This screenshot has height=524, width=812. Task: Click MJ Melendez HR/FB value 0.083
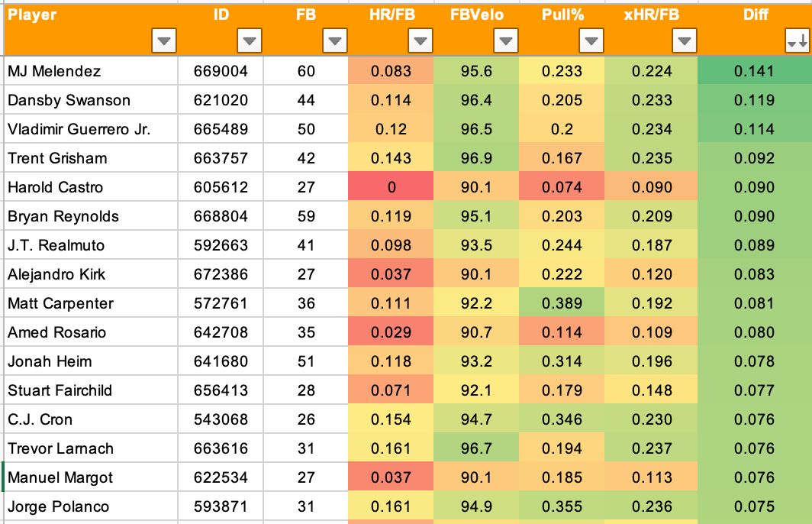click(x=391, y=70)
